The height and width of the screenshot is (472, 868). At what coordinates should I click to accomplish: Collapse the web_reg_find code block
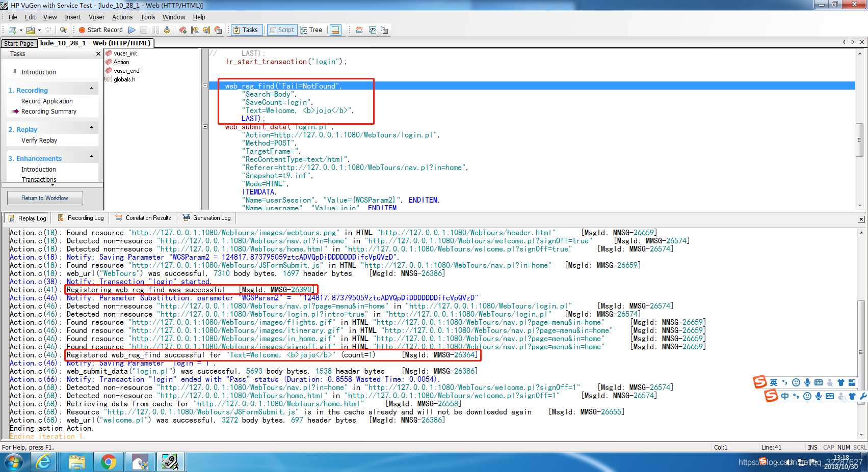tap(205, 86)
